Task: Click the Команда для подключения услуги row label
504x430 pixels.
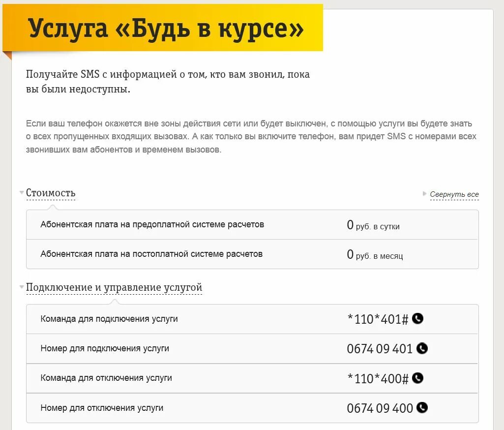Action: click(109, 319)
